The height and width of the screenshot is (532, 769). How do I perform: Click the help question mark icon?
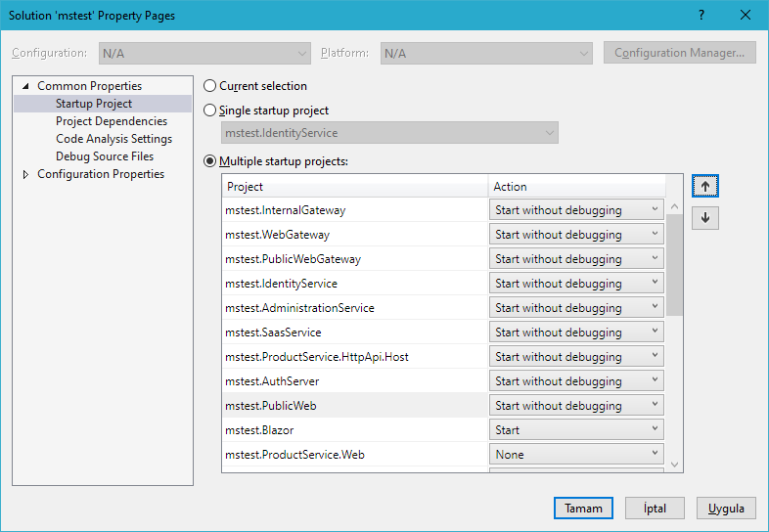pyautogui.click(x=701, y=15)
